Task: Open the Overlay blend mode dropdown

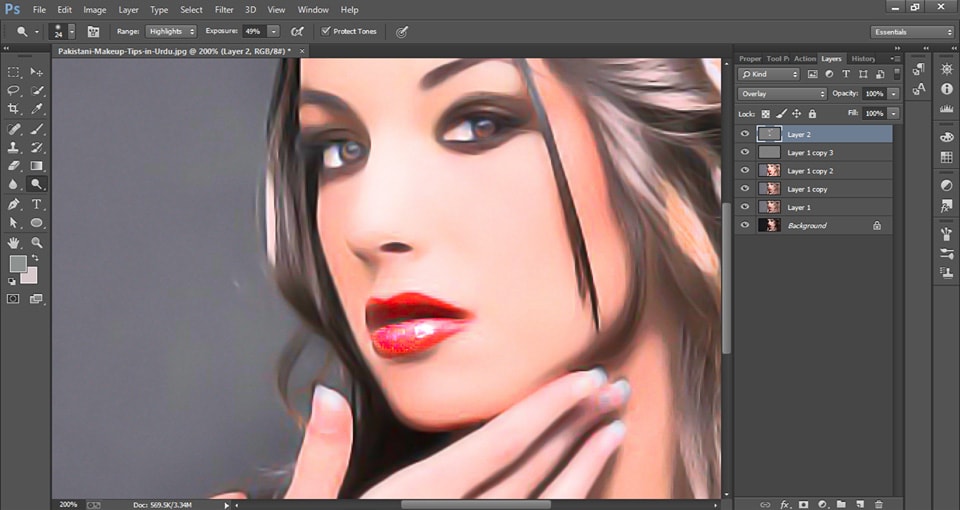Action: (782, 93)
